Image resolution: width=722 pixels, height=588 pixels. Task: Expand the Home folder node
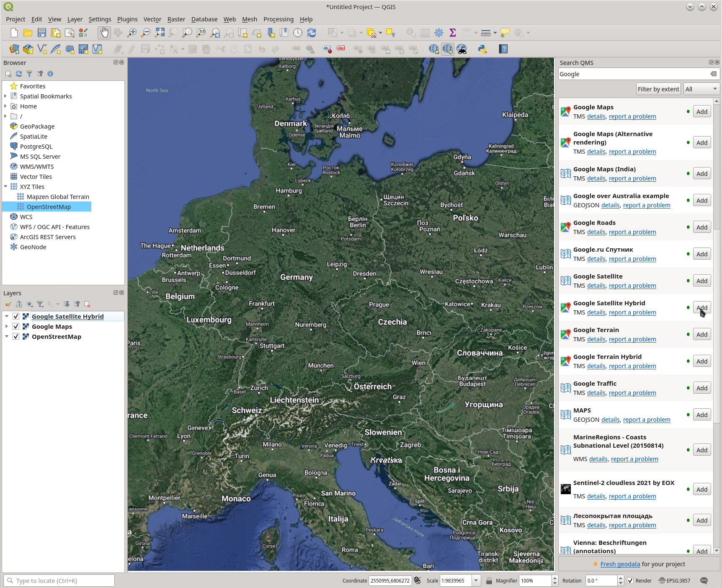click(5, 106)
